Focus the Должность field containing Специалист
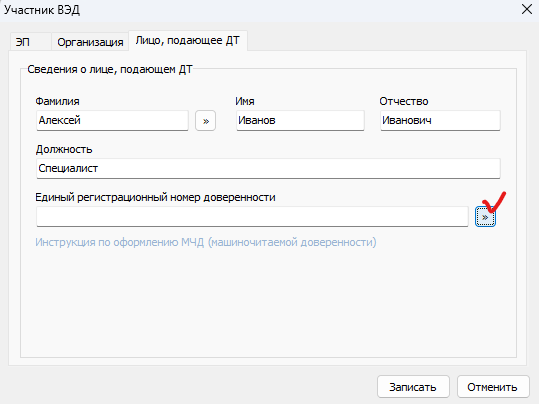Screen dimensions: 539x404 click(x=268, y=168)
